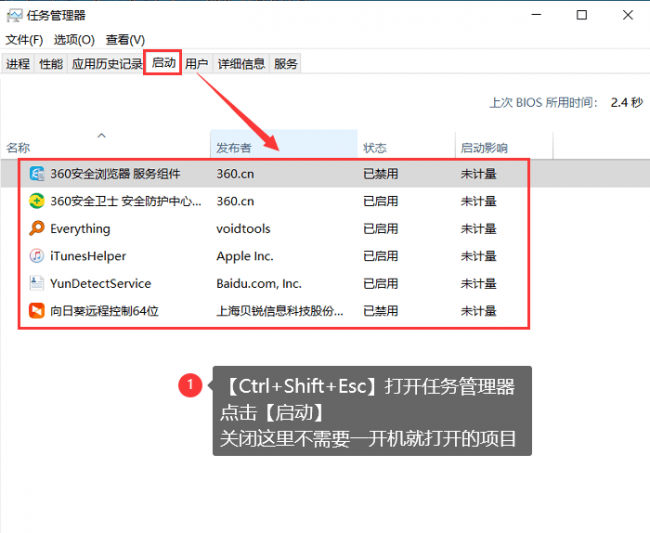Click publisher Apple Inc.

click(x=245, y=256)
